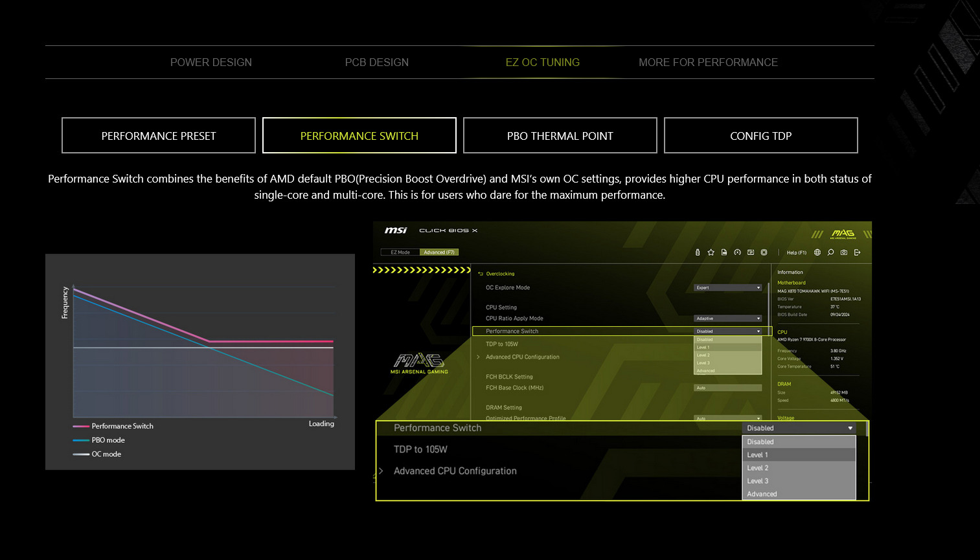
Task: Click the magnifier search icon in BIOS
Action: point(830,252)
